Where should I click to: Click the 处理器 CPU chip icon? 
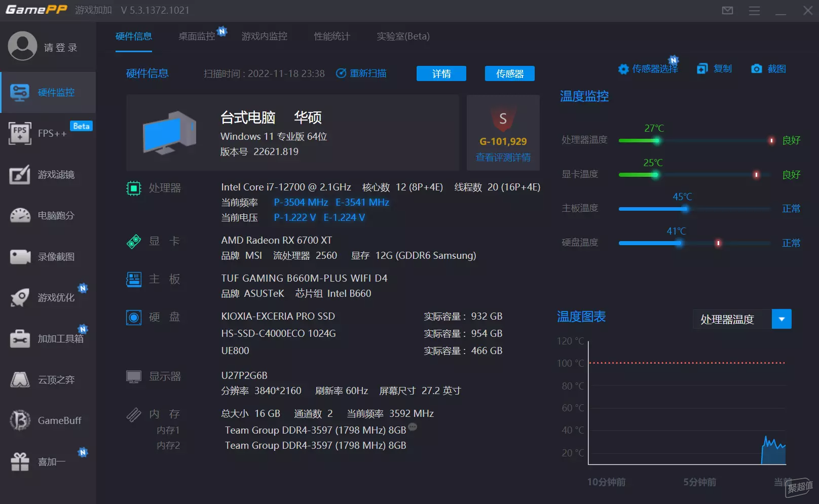pyautogui.click(x=133, y=188)
